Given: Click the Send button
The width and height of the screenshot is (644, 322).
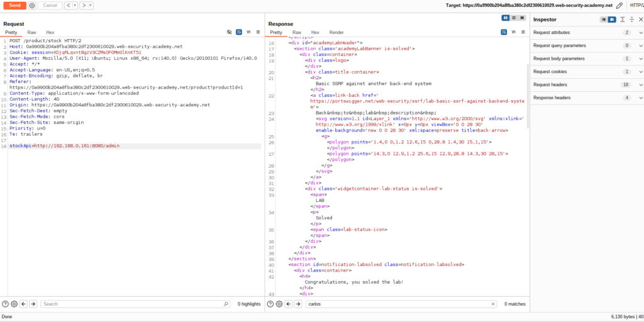Looking at the screenshot, I should pyautogui.click(x=14, y=6).
